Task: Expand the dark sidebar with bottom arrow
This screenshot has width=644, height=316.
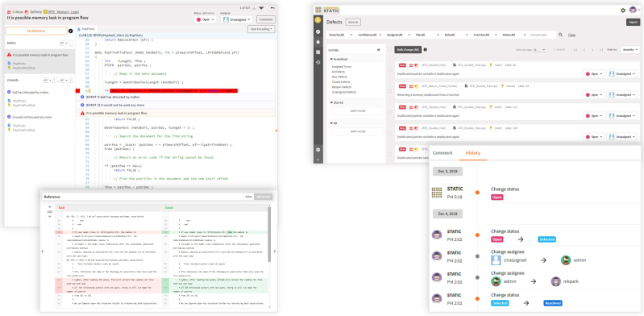Action: (318, 160)
